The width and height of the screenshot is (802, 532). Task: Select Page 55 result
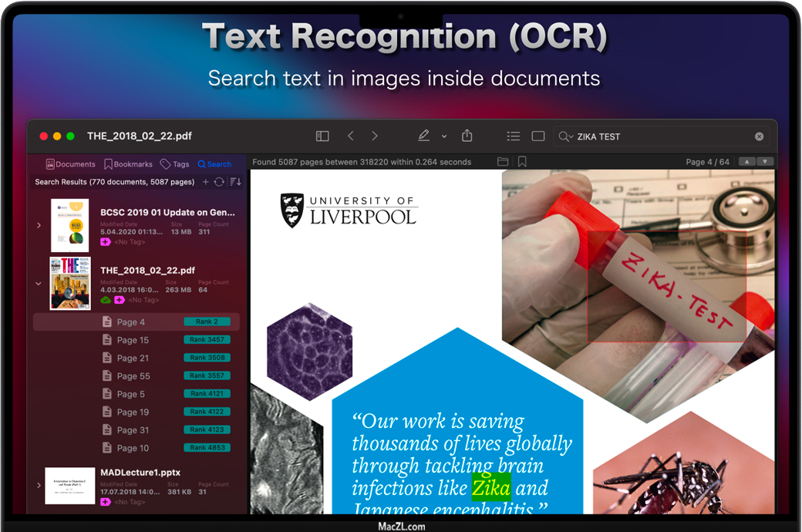[x=136, y=376]
